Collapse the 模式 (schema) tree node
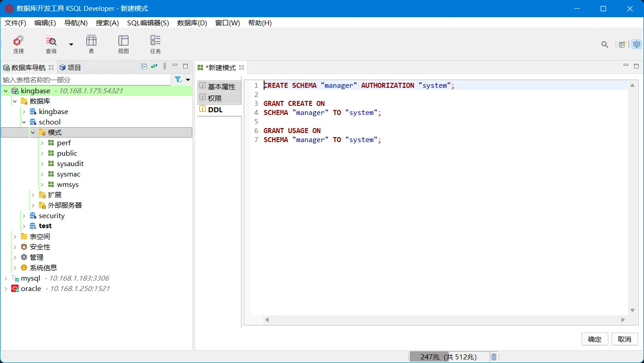 [33, 132]
